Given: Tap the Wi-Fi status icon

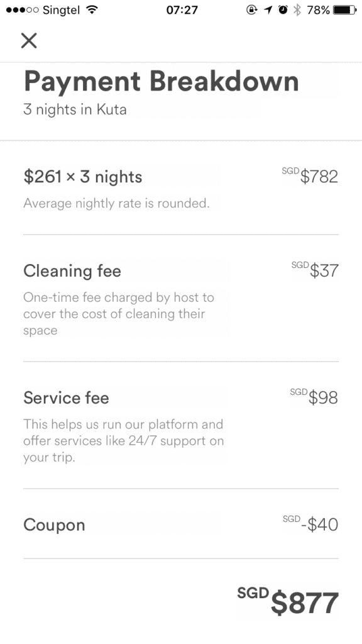Looking at the screenshot, I should point(92,10).
